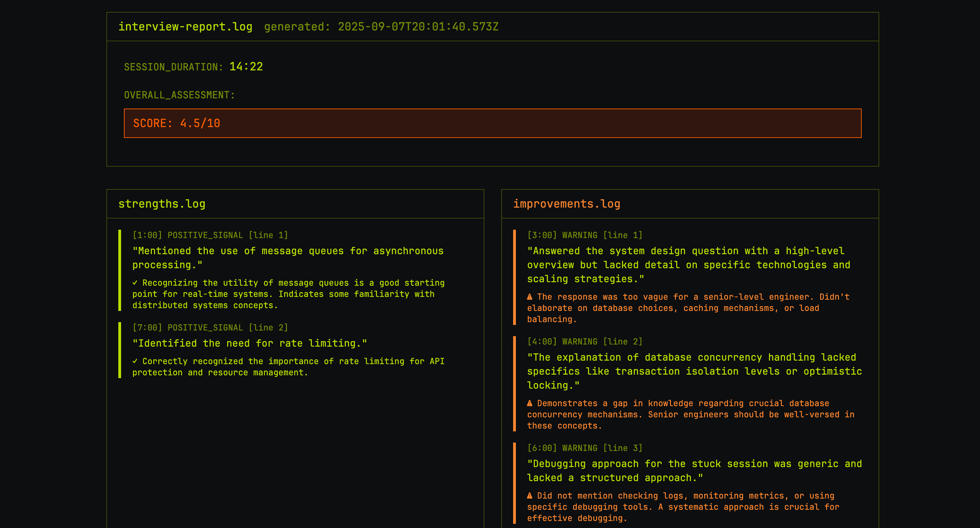This screenshot has height=528, width=980.
Task: Go to the [6:00] WARNING line 3 marker
Action: 585,448
